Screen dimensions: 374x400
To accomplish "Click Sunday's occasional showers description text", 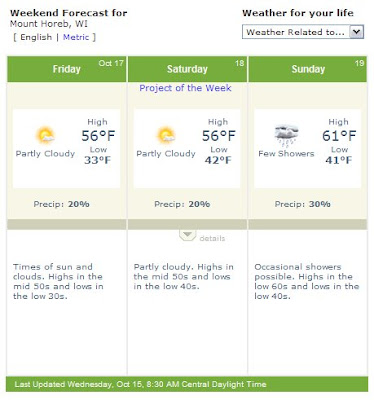I will pos(307,281).
